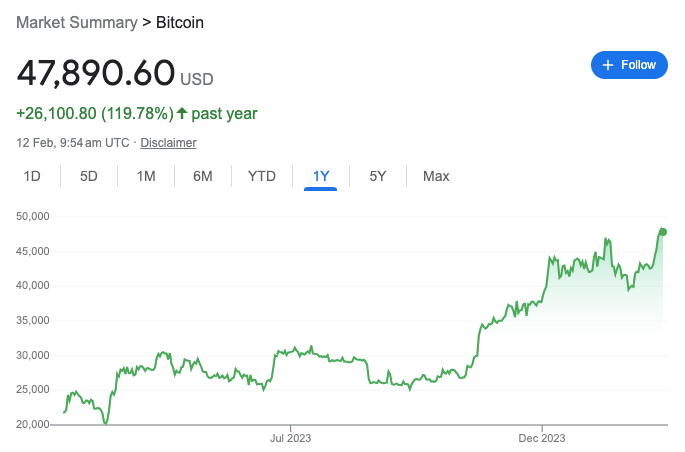Switch to the 5Y range tab
This screenshot has width=685, height=452.
(378, 176)
